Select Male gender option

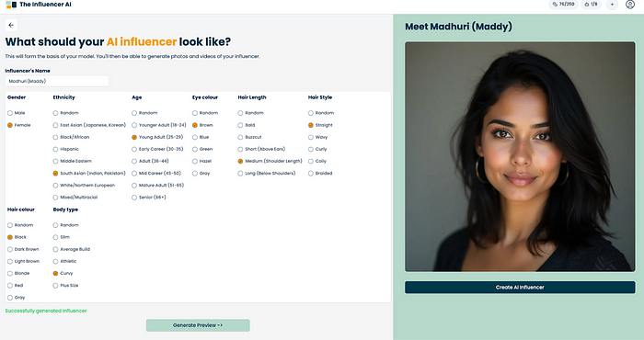pyautogui.click(x=17, y=113)
